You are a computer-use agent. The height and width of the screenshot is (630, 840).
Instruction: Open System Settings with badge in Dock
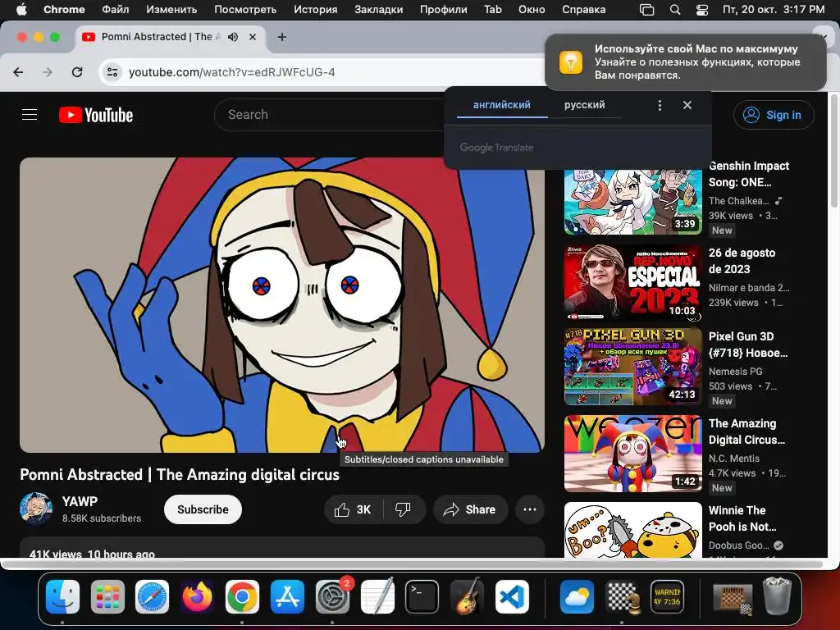click(x=332, y=596)
